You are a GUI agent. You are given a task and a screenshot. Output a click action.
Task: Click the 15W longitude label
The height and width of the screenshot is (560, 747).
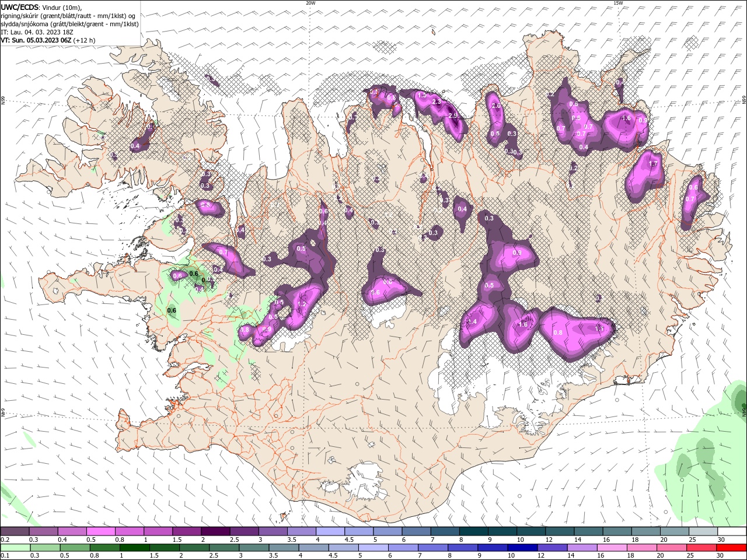click(x=617, y=3)
